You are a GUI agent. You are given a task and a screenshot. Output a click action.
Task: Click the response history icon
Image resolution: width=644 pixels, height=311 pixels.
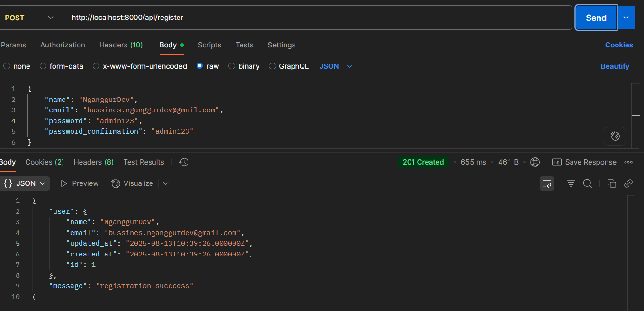click(184, 162)
